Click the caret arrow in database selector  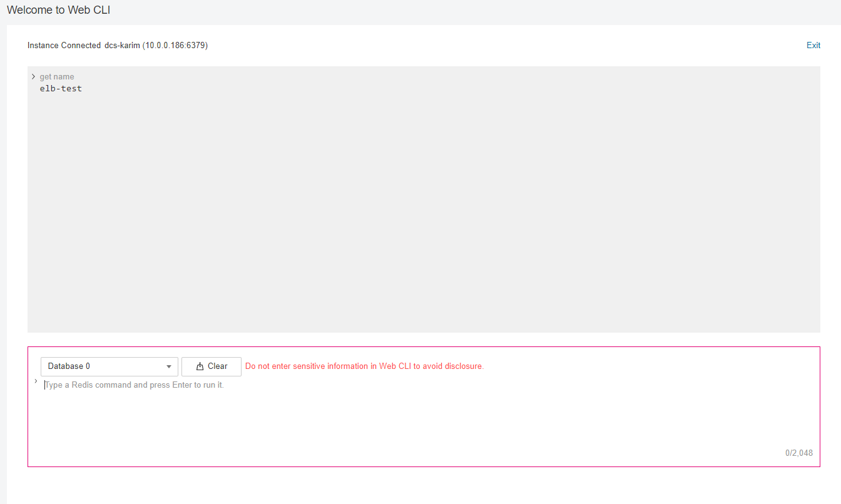(168, 366)
